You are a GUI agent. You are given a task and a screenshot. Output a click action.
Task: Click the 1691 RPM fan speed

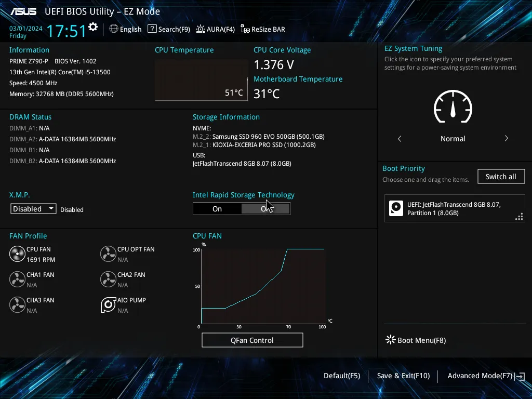pyautogui.click(x=41, y=260)
